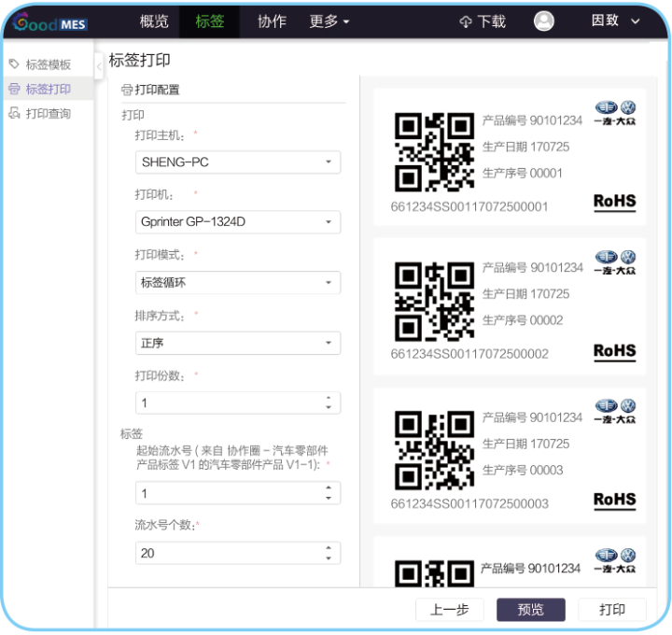Image resolution: width=672 pixels, height=635 pixels.
Task: Click the 打印查询 search icon in sidebar
Action: (14, 113)
